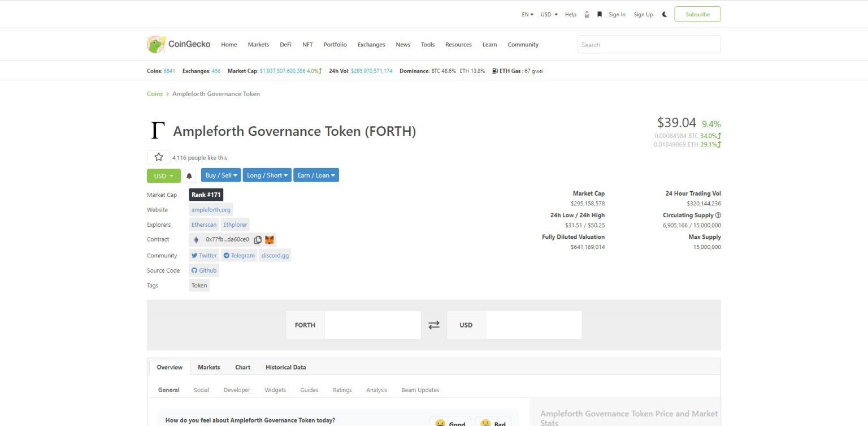The width and height of the screenshot is (868, 426).
Task: Toggle dark mode with the moon icon
Action: [x=664, y=14]
